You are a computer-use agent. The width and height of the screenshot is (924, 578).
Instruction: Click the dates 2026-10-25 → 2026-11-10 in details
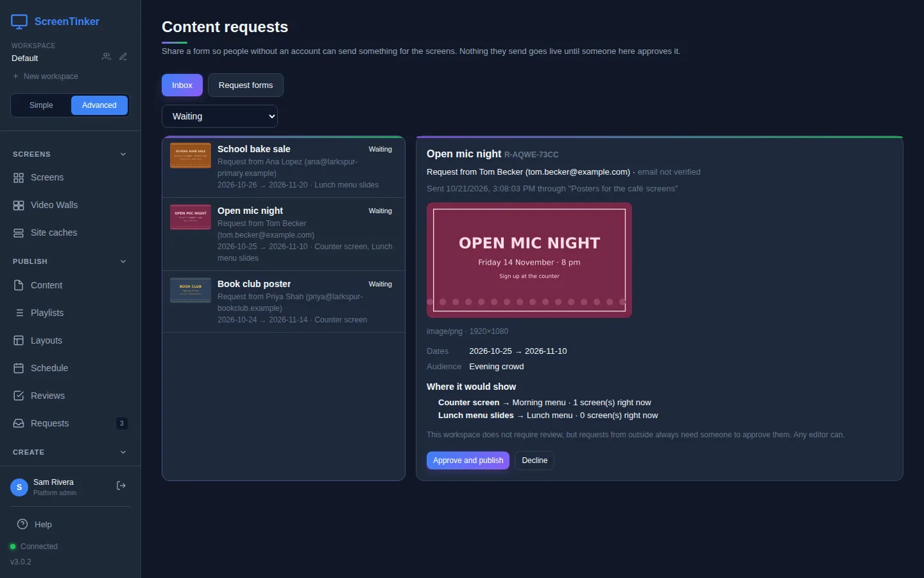518,351
